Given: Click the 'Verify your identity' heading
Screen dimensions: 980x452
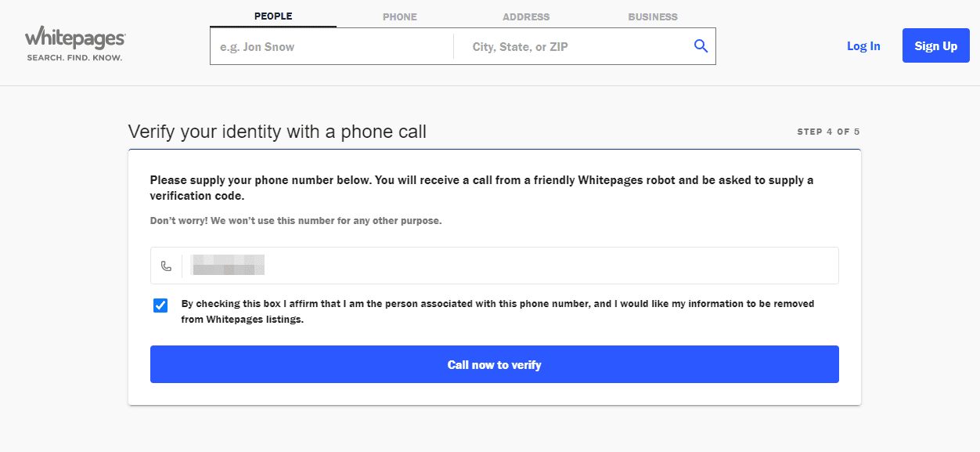Looking at the screenshot, I should [x=277, y=132].
